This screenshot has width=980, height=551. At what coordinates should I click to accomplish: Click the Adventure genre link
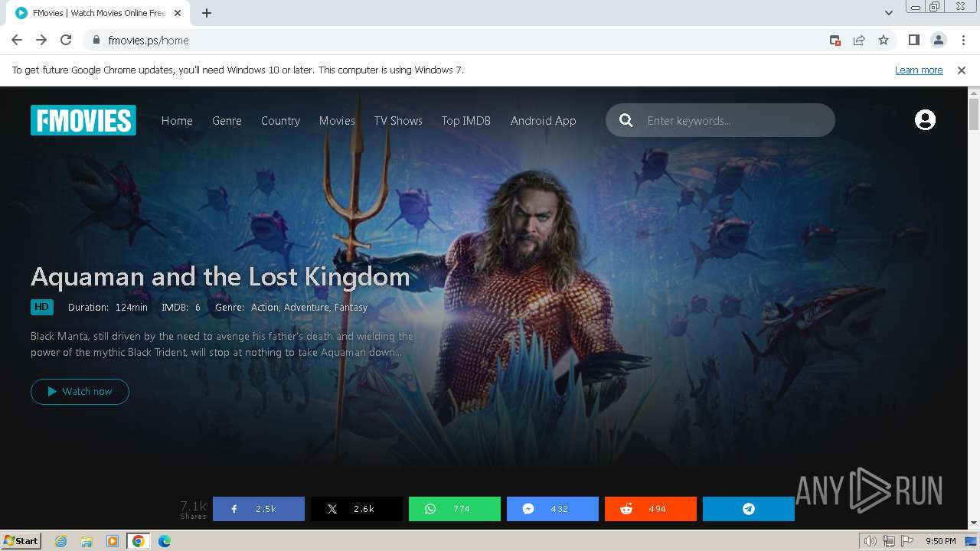coord(307,308)
